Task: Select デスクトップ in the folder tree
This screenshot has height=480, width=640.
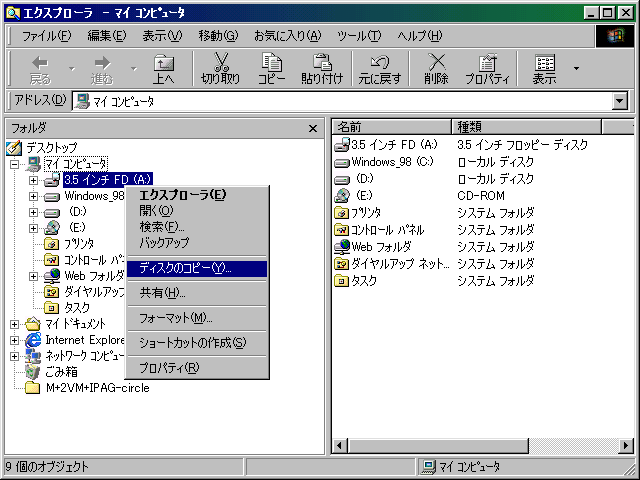Action: (51, 147)
